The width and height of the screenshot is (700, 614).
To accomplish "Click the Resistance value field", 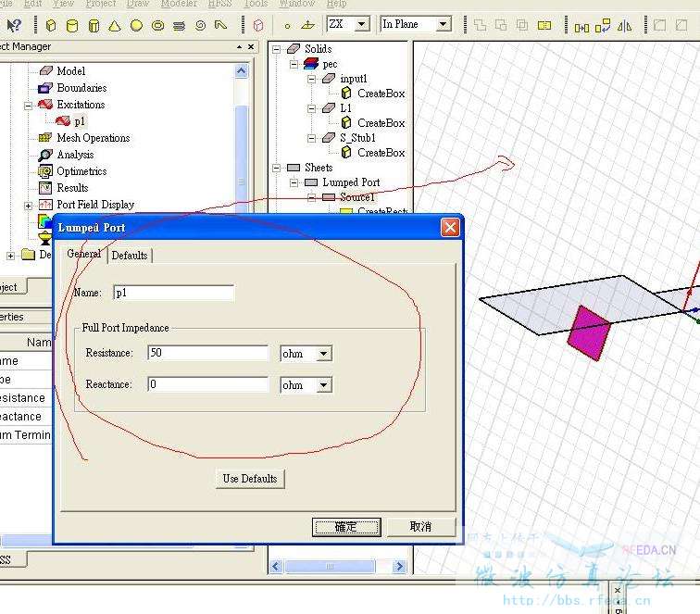I will [x=207, y=353].
